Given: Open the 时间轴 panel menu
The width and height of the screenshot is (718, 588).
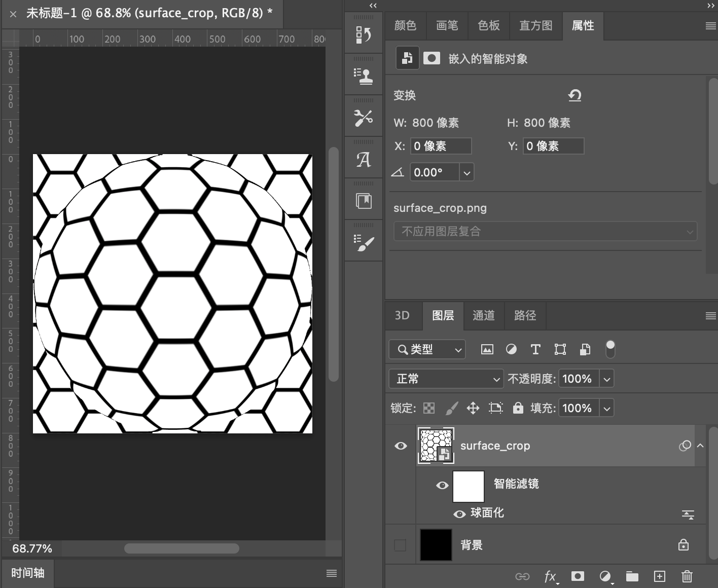Looking at the screenshot, I should (332, 573).
